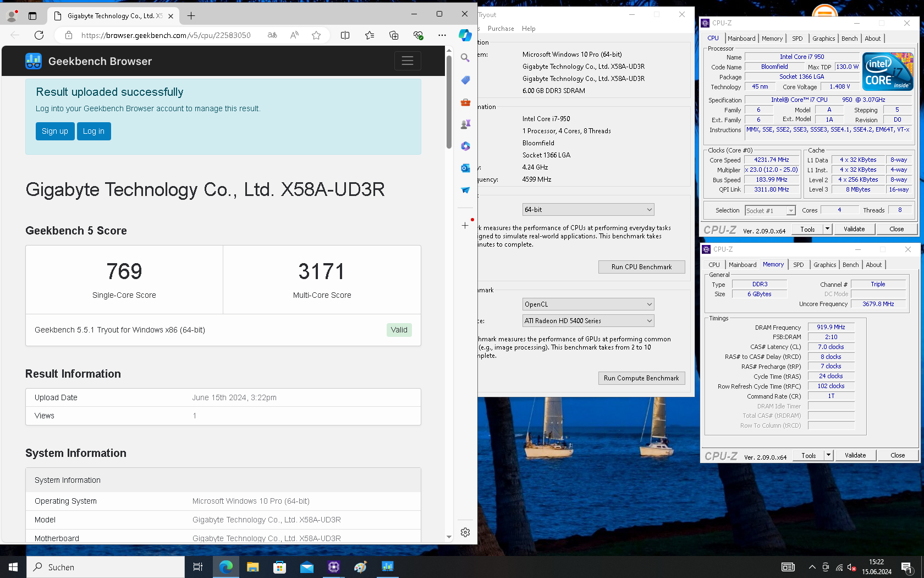Open the Edge Settings and more menu
The image size is (924, 578).
pos(442,35)
